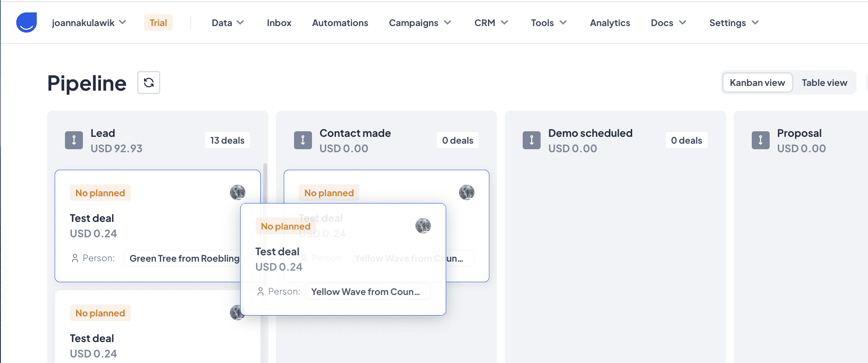The image size is (868, 363).
Task: Click the Demo scheduled column title
Action: [590, 133]
